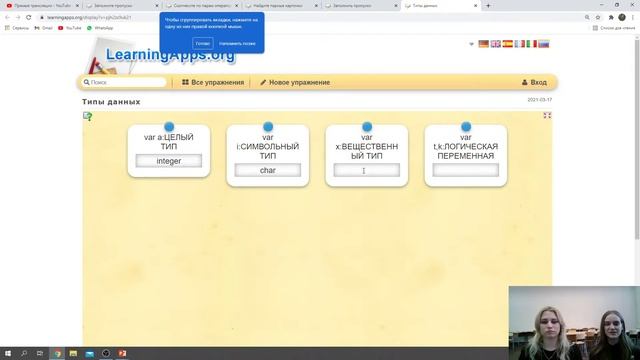Open File Explorer from the taskbar
640x360 pixels.
[x=73, y=353]
